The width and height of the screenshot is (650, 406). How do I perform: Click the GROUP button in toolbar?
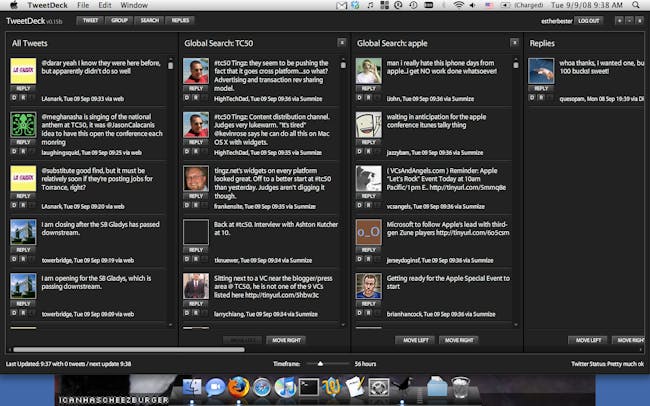click(119, 20)
